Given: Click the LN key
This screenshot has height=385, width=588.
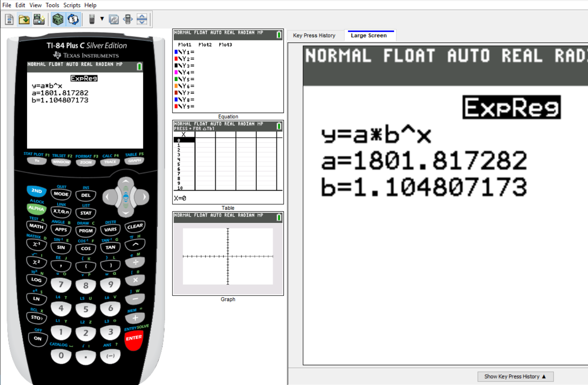Looking at the screenshot, I should tap(36, 299).
